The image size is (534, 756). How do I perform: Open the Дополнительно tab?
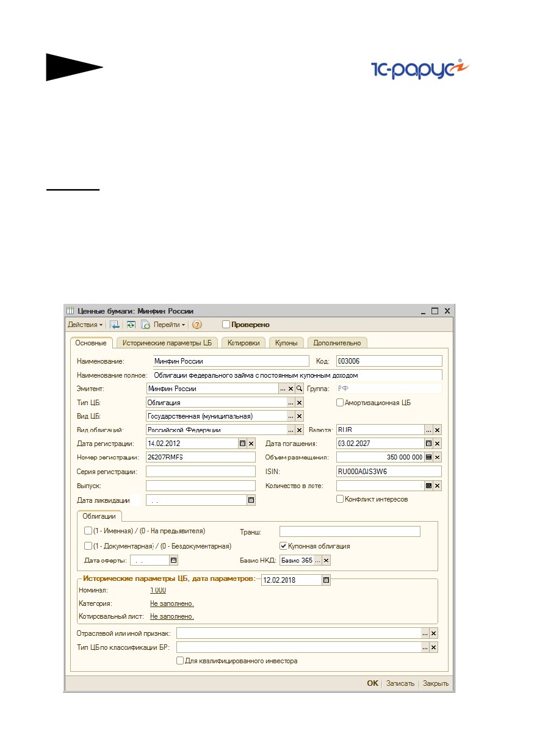[337, 343]
